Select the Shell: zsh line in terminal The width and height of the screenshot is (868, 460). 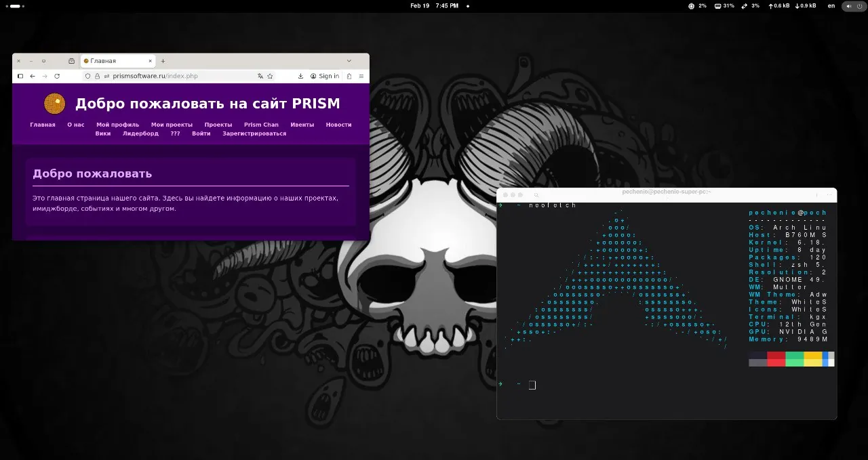point(788,265)
